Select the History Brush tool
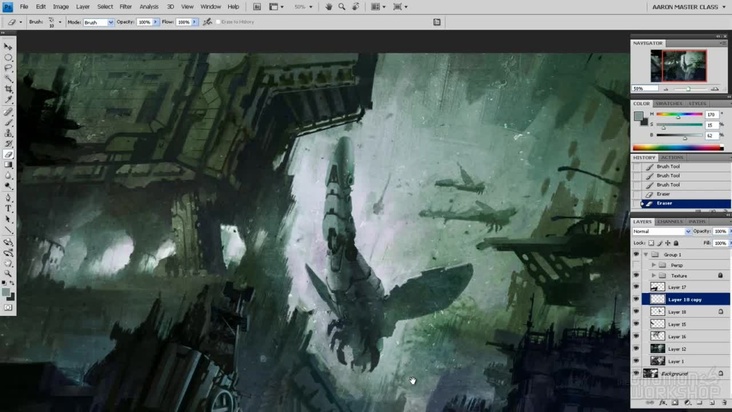The image size is (732, 412). click(x=8, y=144)
